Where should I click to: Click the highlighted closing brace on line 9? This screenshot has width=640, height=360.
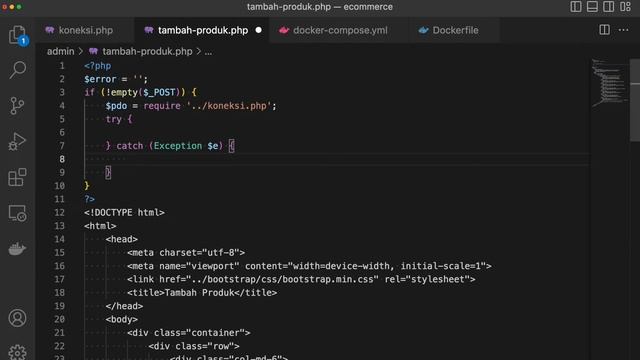pyautogui.click(x=108, y=173)
